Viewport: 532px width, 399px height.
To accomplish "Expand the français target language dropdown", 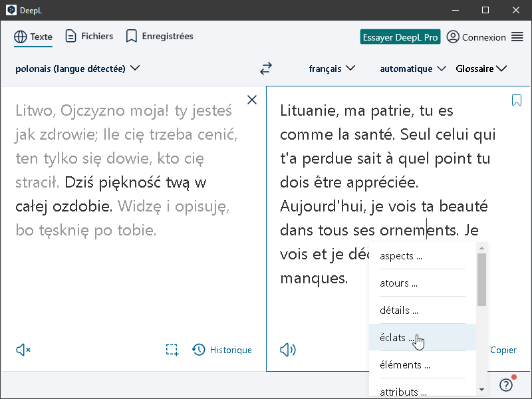I will 332,68.
